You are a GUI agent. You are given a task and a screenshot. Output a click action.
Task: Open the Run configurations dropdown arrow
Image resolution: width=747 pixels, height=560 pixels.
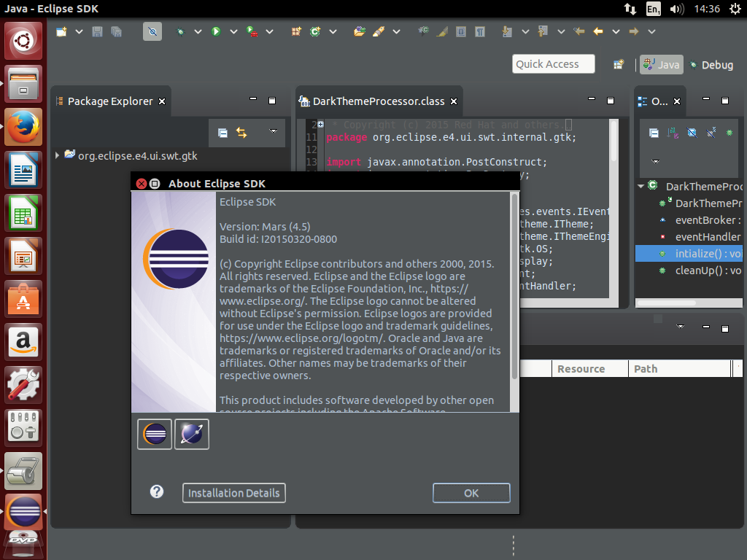coord(233,31)
